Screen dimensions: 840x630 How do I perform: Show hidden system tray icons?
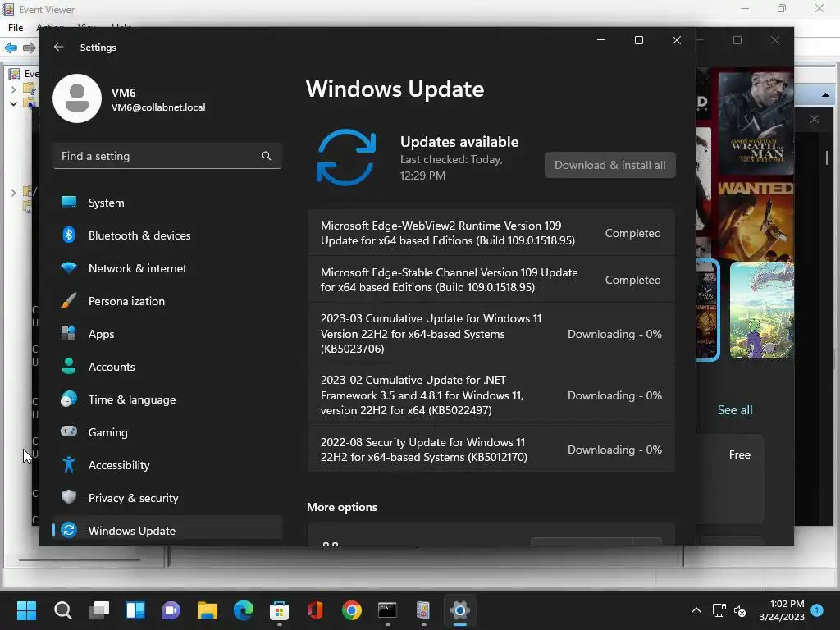click(696, 610)
